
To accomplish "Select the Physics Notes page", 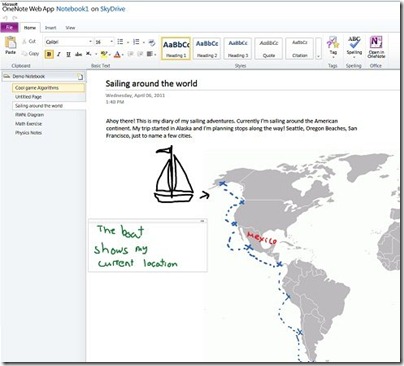I will point(28,133).
